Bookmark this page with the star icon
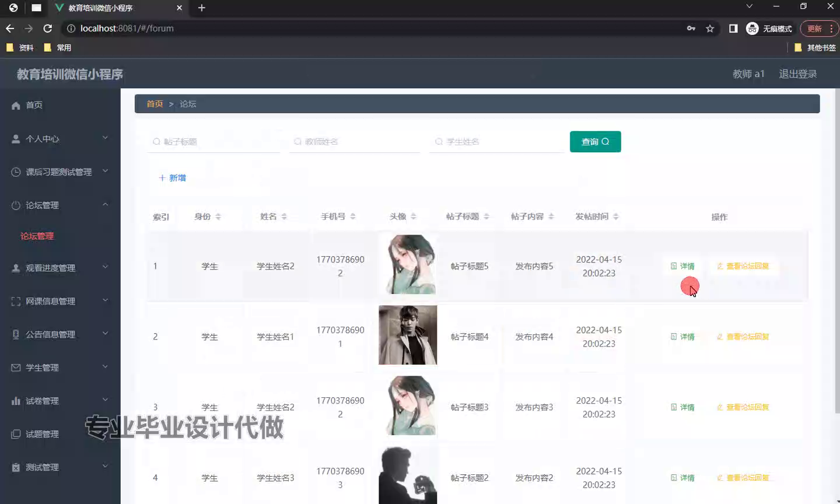Image resolution: width=840 pixels, height=504 pixels. click(710, 28)
